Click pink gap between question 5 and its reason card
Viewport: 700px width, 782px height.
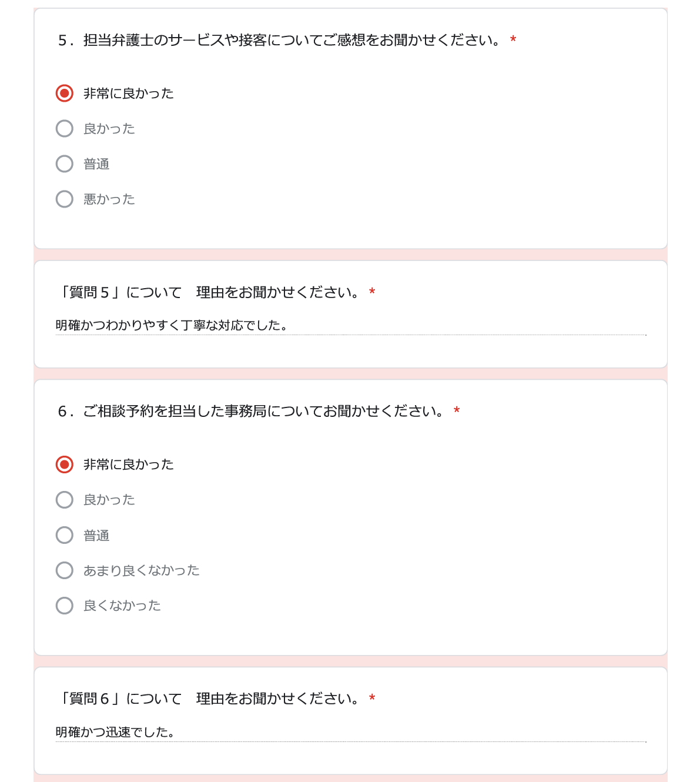[x=351, y=255]
